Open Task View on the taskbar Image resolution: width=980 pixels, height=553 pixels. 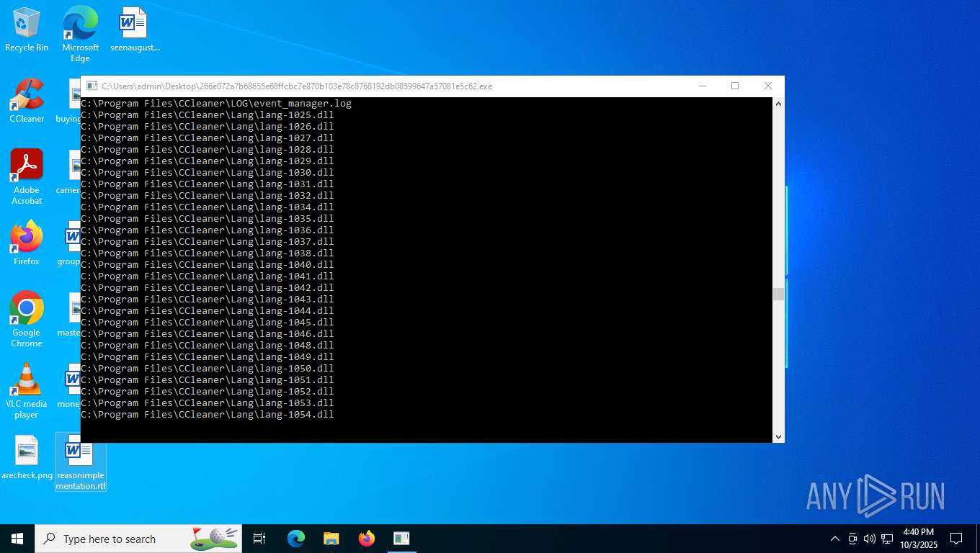(259, 539)
